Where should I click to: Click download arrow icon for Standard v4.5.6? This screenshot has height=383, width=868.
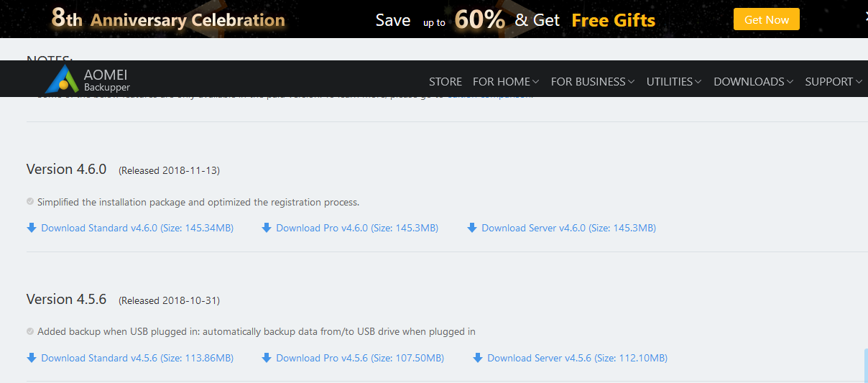click(31, 358)
